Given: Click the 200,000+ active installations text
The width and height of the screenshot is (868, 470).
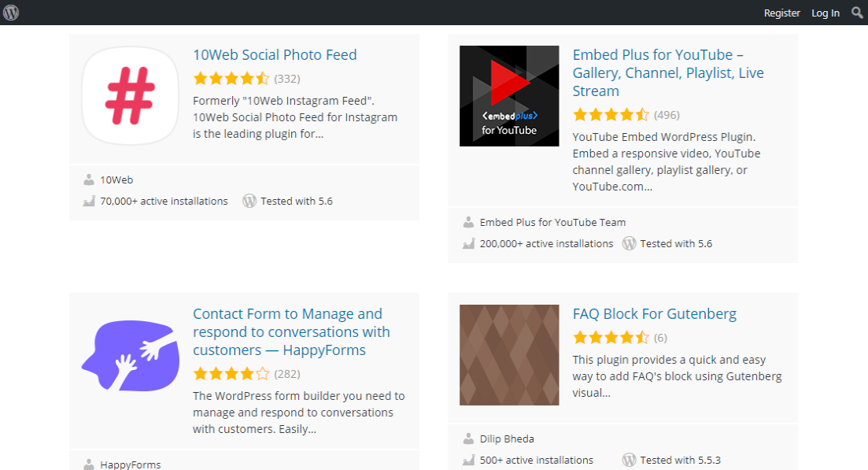Looking at the screenshot, I should [546, 243].
